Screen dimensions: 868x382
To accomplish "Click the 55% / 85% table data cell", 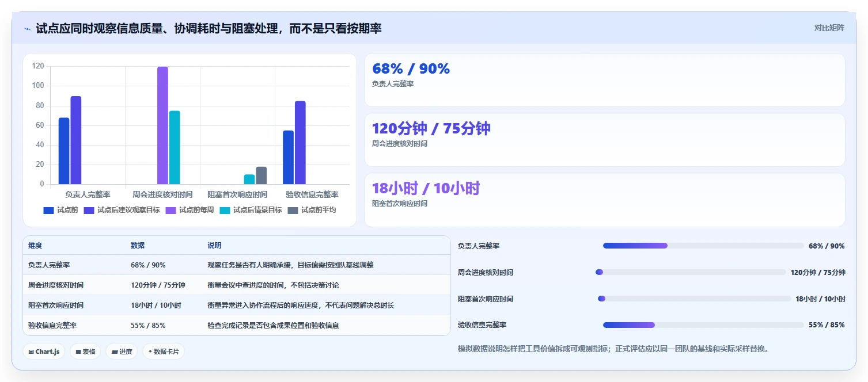I will [x=148, y=326].
